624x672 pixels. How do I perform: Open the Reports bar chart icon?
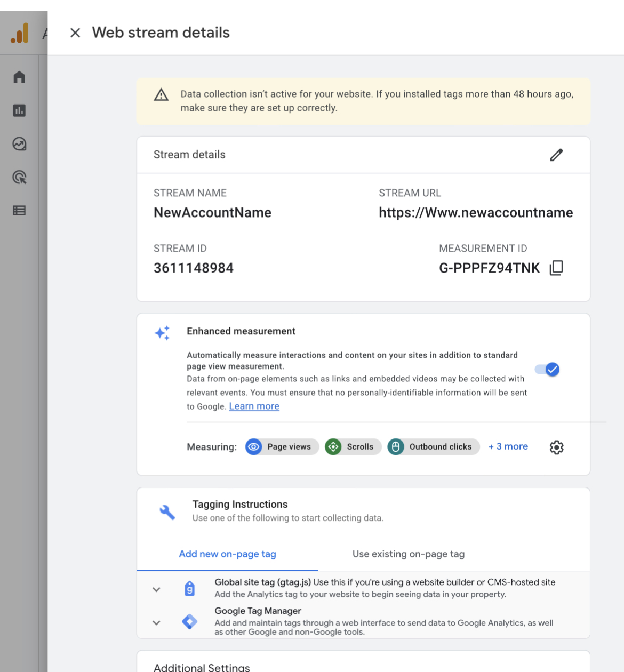[19, 110]
